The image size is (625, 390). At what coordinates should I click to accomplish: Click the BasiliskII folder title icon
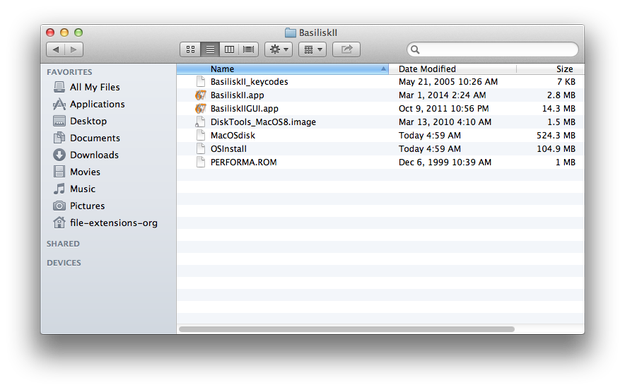[291, 32]
